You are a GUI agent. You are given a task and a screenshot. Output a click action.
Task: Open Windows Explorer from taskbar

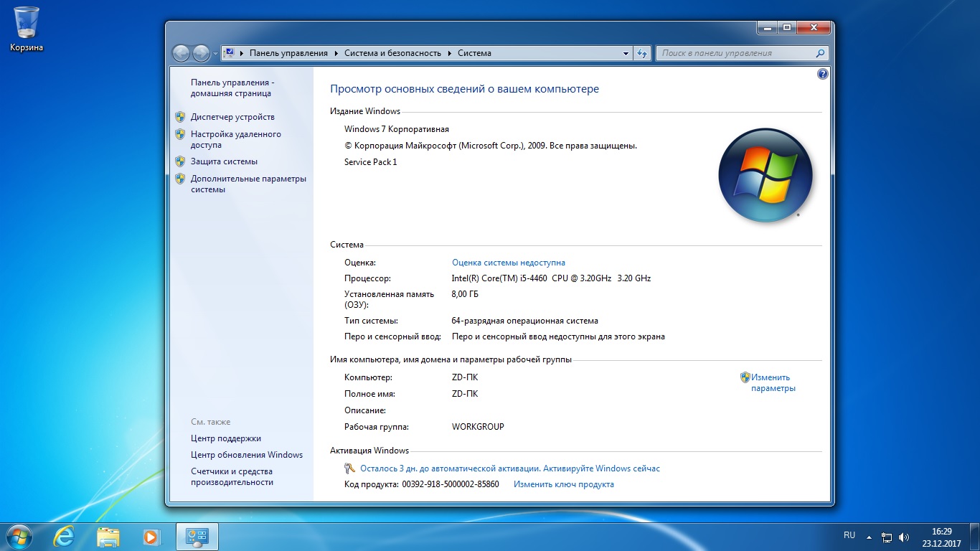(108, 536)
